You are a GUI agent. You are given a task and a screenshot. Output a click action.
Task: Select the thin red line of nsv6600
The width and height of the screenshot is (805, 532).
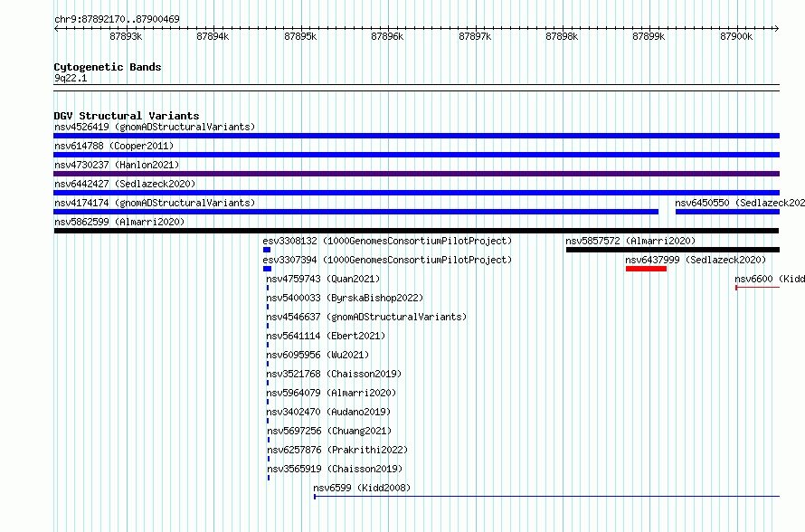click(x=757, y=288)
